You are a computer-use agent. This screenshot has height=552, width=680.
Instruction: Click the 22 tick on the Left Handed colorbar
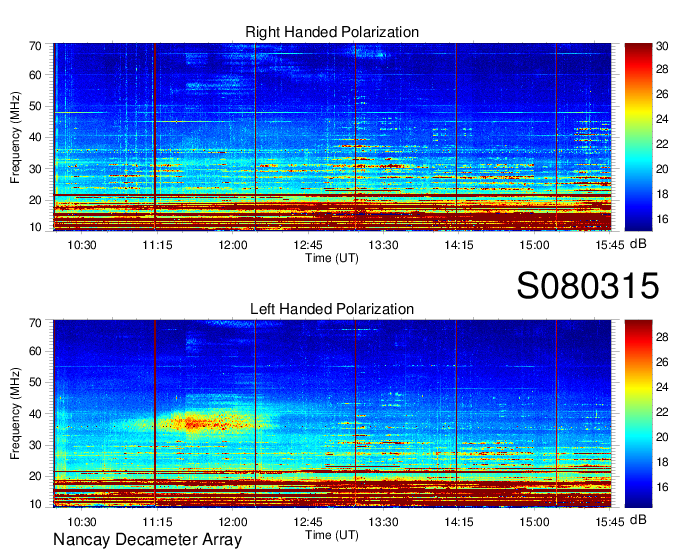(x=662, y=412)
